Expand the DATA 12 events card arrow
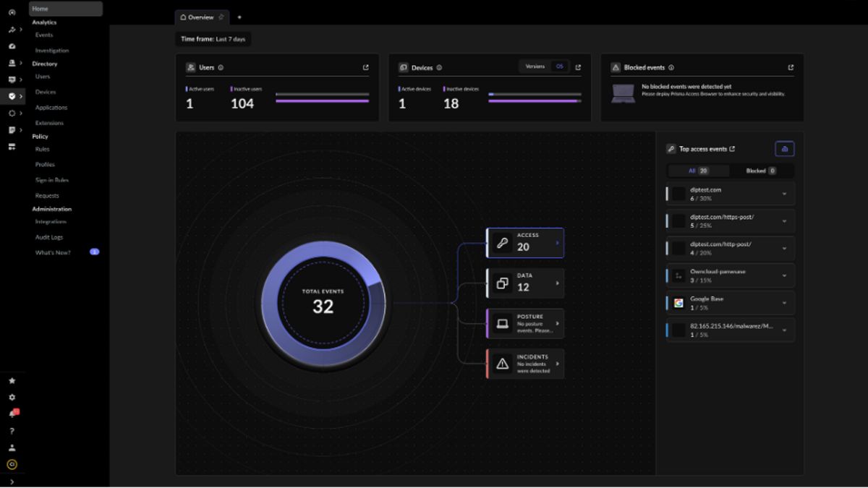The image size is (868, 488). tap(557, 283)
